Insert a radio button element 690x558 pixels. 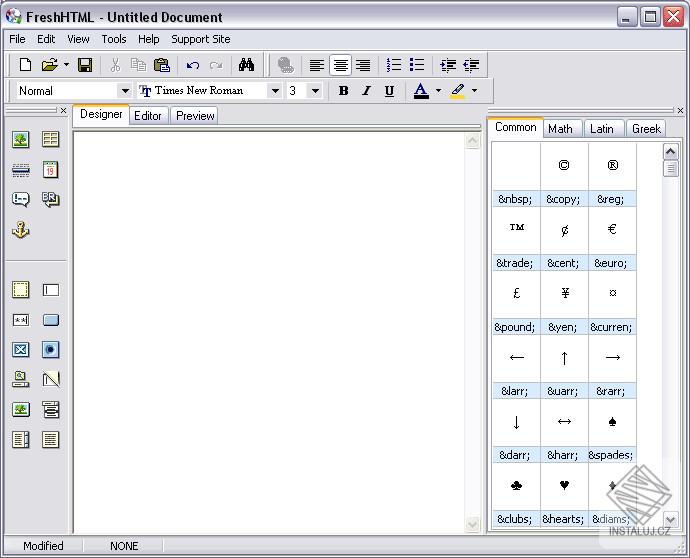click(51, 350)
